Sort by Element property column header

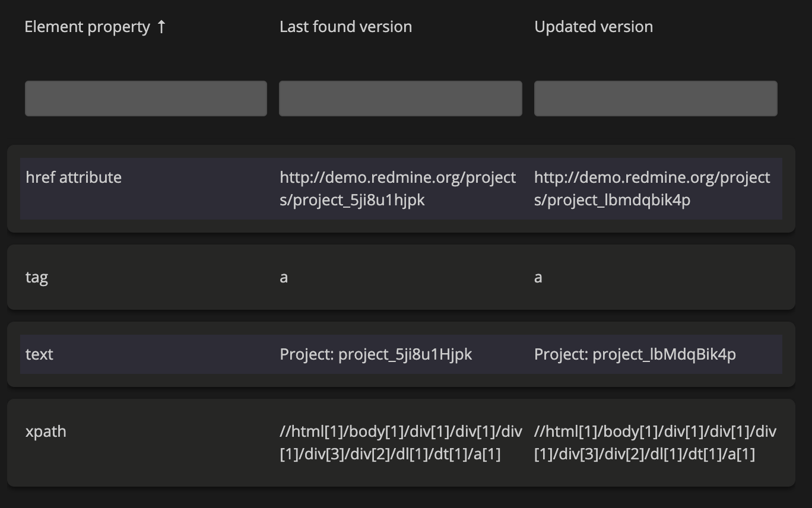point(87,27)
